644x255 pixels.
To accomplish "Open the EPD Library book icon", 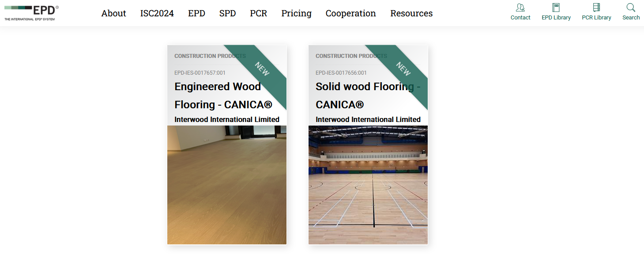I will (556, 8).
